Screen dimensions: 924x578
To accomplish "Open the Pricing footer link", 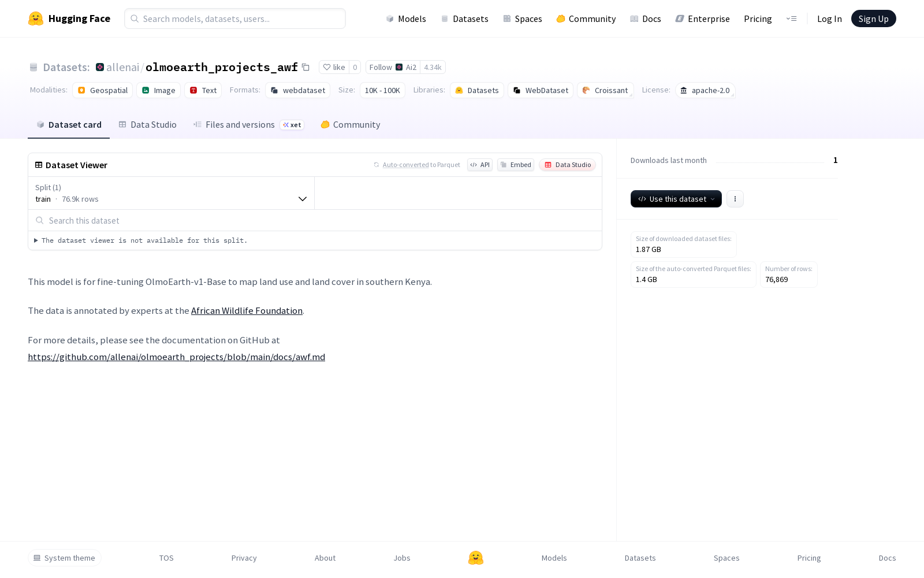I will click(808, 558).
